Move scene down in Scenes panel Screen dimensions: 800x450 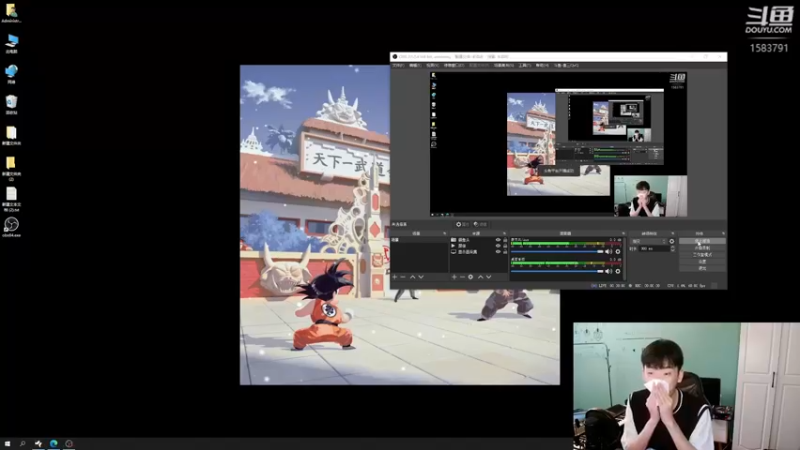click(421, 277)
